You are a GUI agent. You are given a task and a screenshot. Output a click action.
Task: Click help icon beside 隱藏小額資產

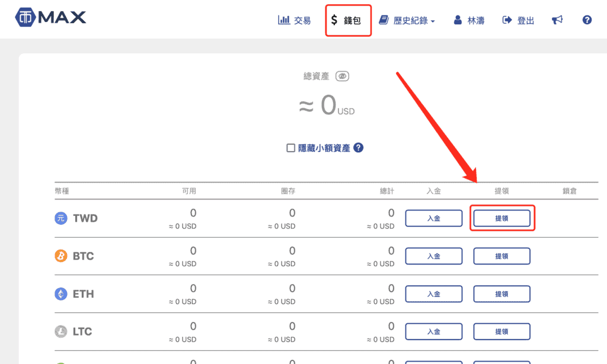tap(359, 148)
